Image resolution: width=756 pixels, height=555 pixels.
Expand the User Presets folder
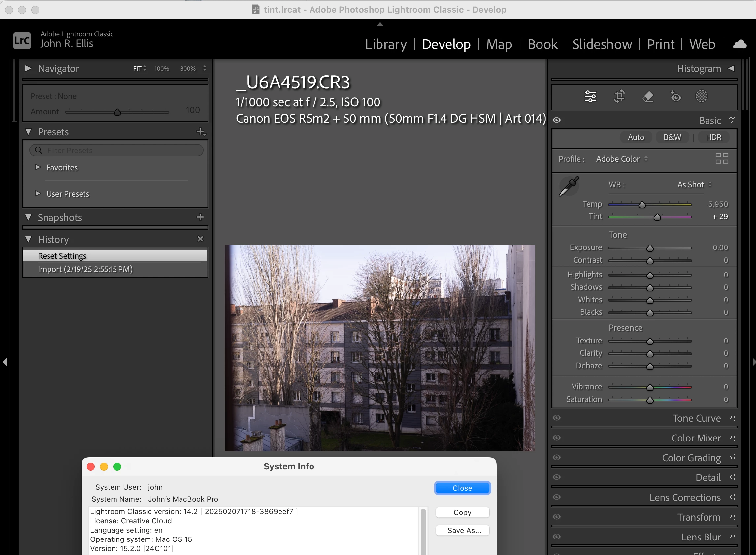click(x=38, y=194)
